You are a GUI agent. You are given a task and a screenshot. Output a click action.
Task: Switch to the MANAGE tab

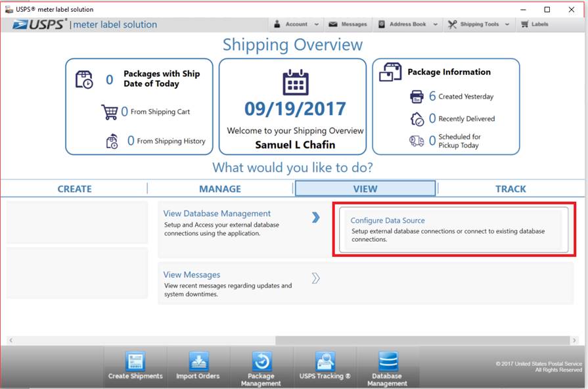(220, 189)
